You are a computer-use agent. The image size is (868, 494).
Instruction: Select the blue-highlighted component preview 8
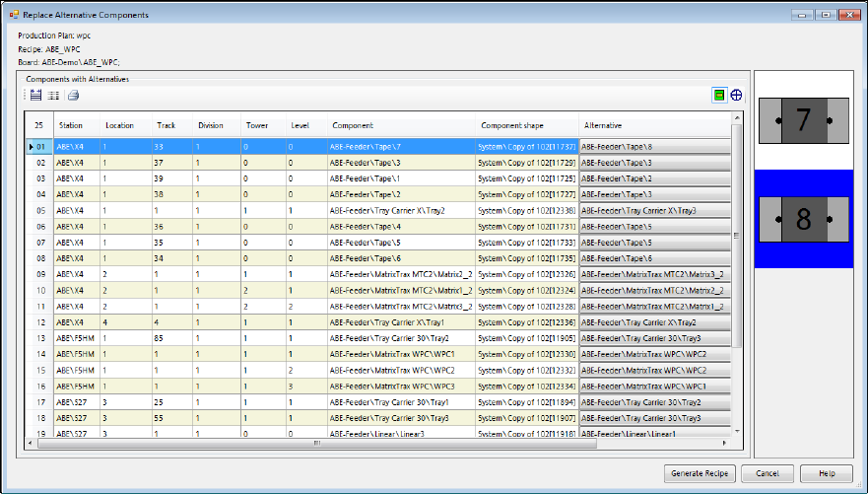tap(803, 219)
